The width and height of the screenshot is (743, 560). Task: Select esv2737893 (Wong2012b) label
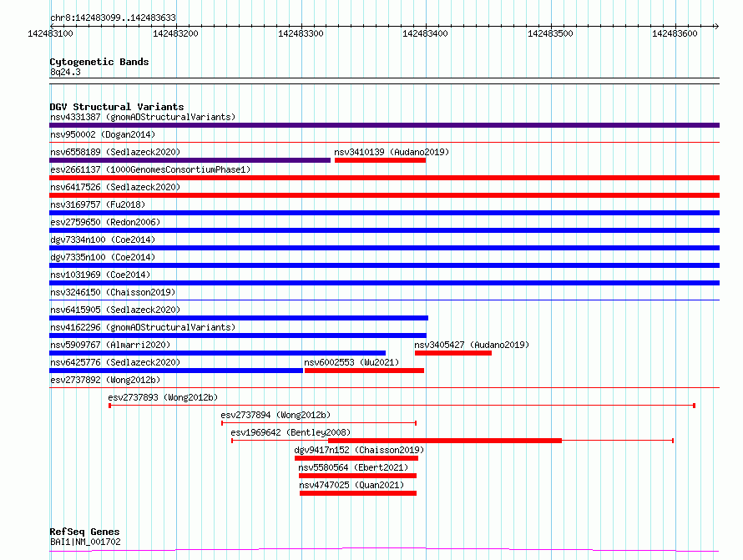[x=163, y=397]
